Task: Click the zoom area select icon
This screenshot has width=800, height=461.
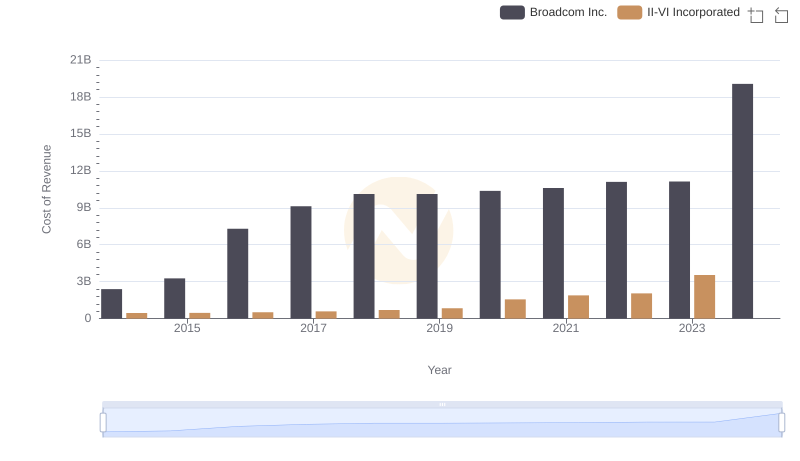Action: (756, 15)
